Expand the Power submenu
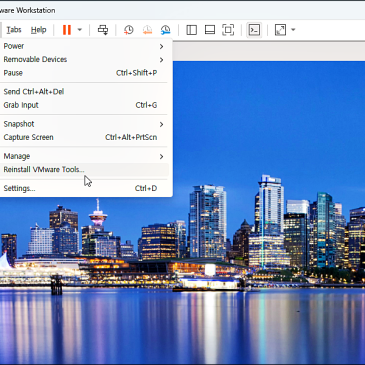Image resolution: width=365 pixels, height=365 pixels. tap(84, 46)
